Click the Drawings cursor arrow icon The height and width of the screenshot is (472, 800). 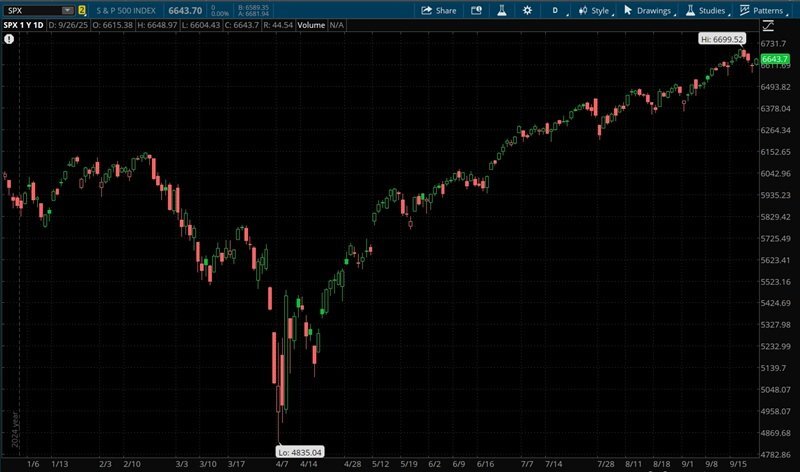(627, 10)
